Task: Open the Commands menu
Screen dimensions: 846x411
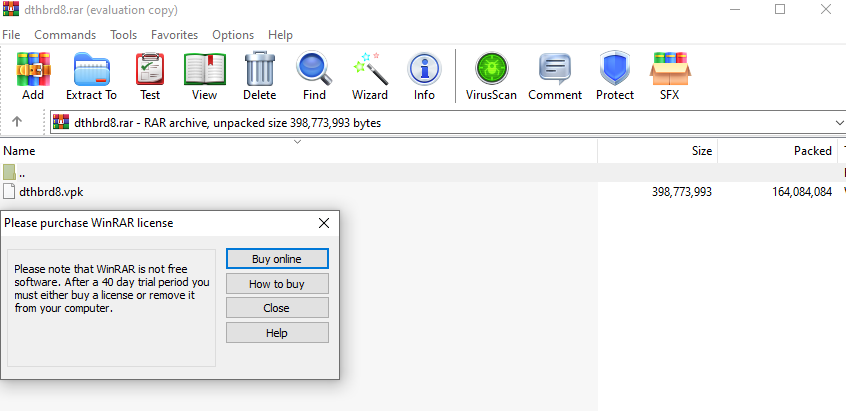Action: (65, 34)
